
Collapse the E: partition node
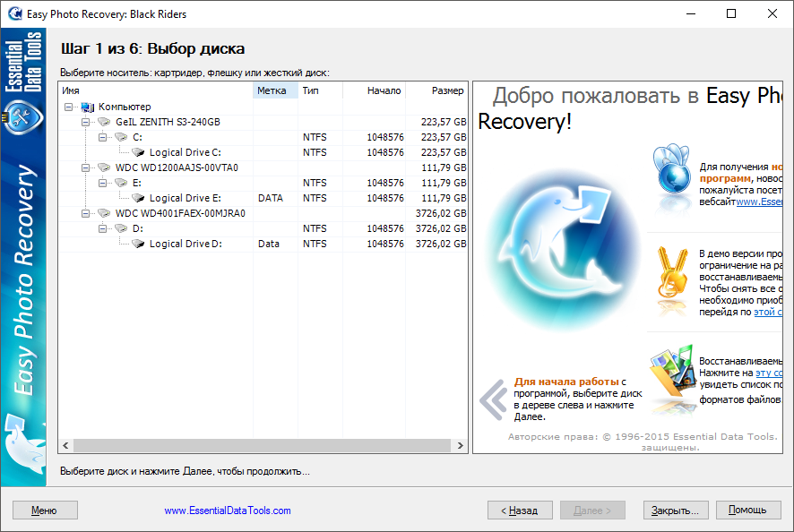coord(102,183)
